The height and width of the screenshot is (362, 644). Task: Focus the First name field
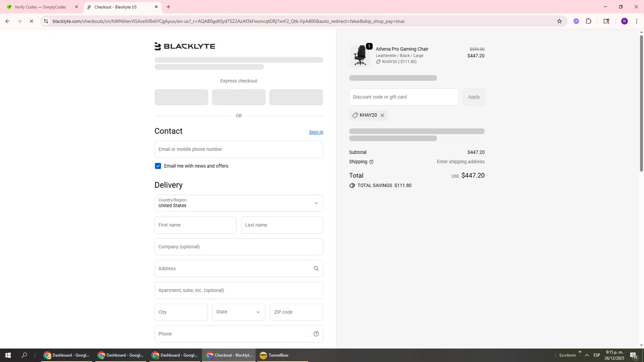point(195,225)
